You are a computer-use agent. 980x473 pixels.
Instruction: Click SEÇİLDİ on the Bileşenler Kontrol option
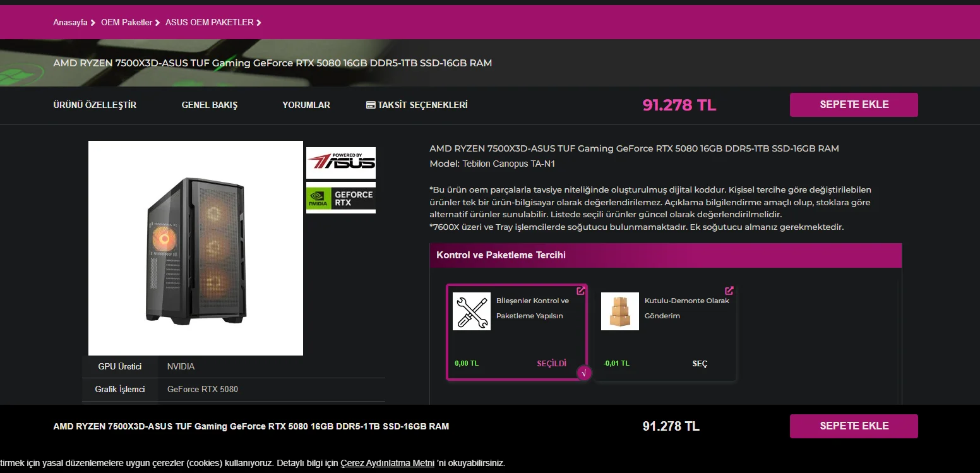tap(552, 364)
